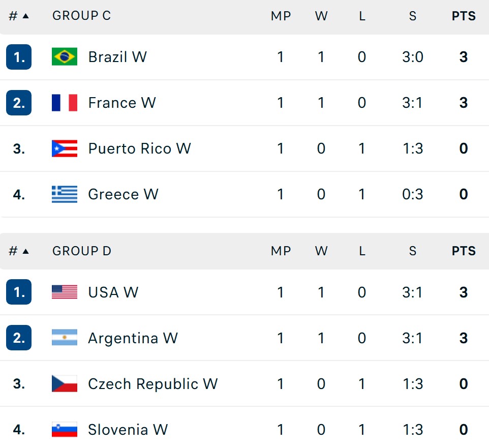The image size is (489, 448).
Task: Click Group C W column header
Action: [321, 16]
